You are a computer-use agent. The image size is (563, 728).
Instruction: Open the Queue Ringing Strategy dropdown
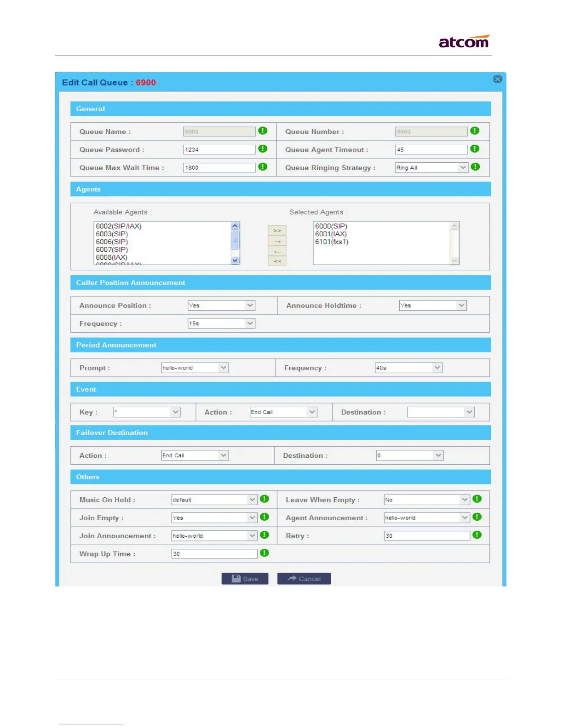pyautogui.click(x=431, y=168)
